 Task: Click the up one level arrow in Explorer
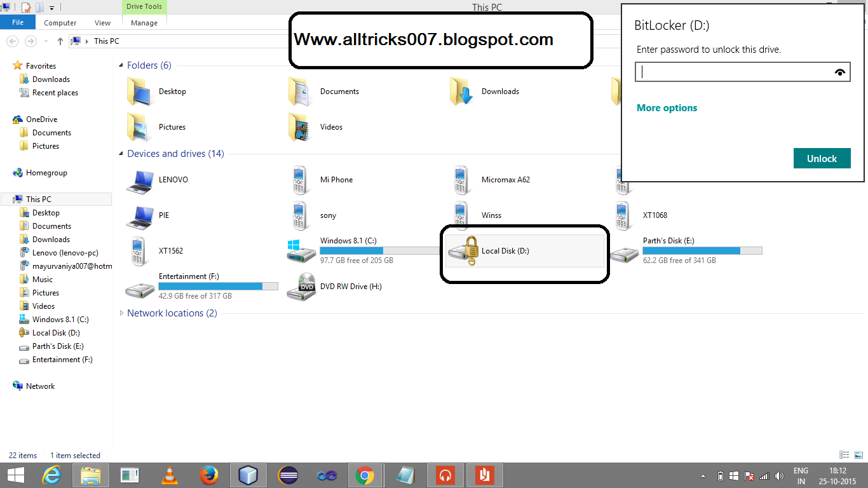[x=60, y=41]
